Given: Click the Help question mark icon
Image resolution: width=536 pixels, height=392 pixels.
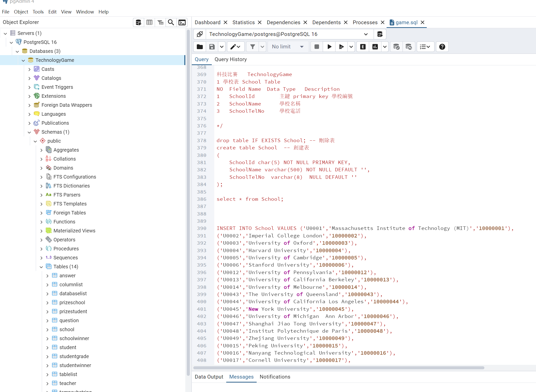Looking at the screenshot, I should click(x=442, y=47).
